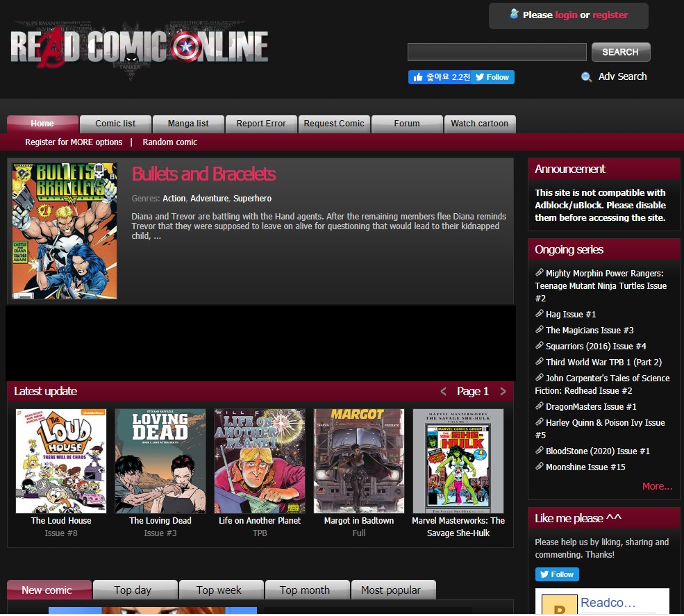The image size is (684, 616).
Task: Open the Manga list tab
Action: click(188, 124)
